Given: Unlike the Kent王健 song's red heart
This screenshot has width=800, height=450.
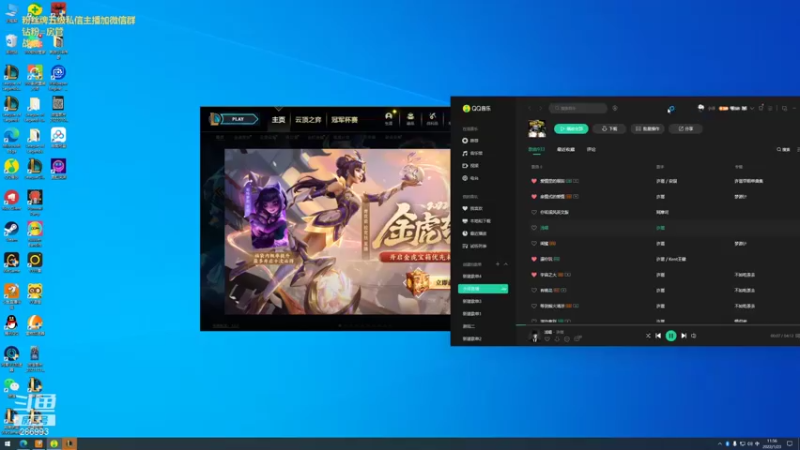Looking at the screenshot, I should (534, 259).
